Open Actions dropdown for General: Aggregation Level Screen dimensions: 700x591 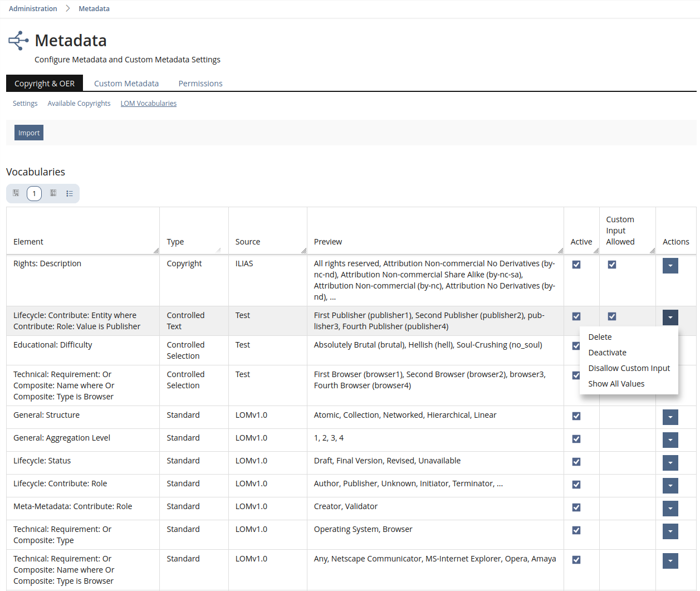[670, 440]
